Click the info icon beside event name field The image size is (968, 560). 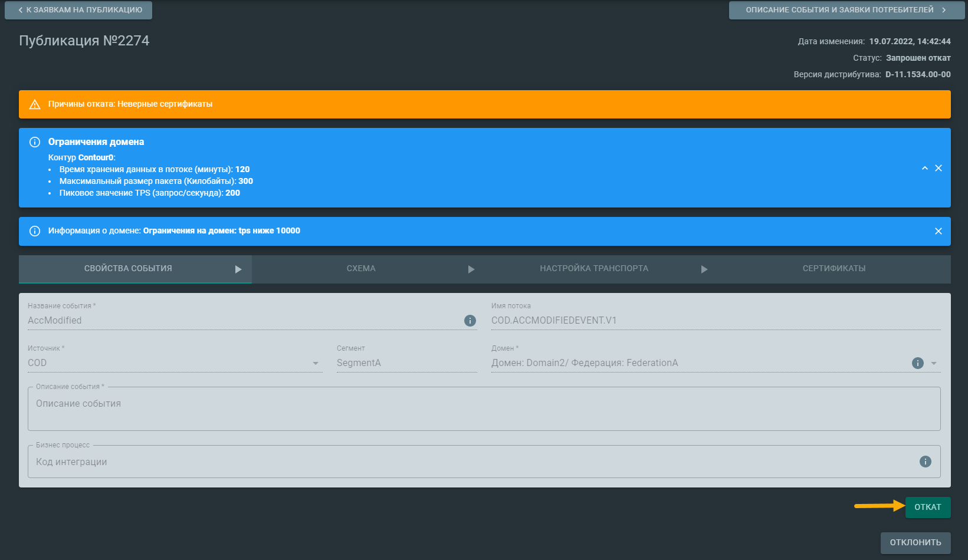coord(470,321)
